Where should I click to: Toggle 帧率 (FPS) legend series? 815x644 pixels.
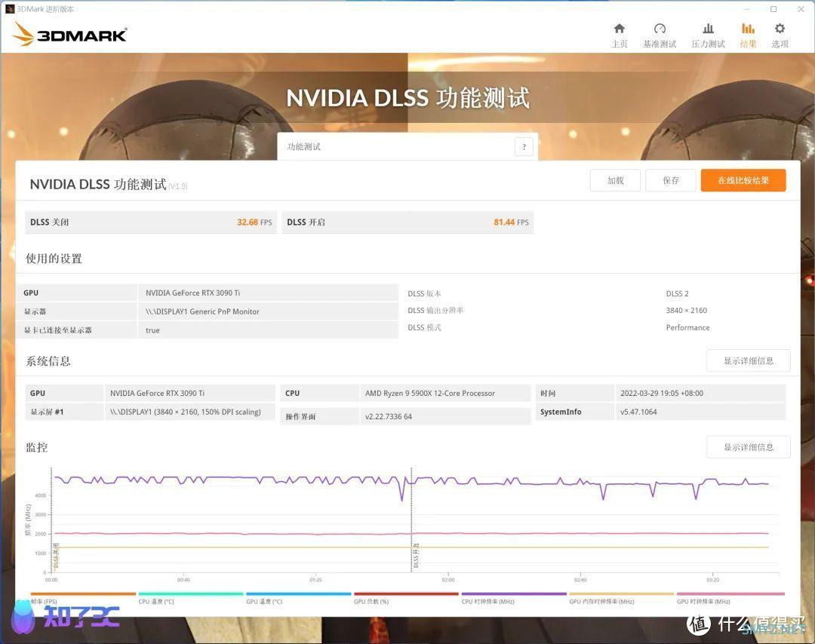tap(83, 598)
